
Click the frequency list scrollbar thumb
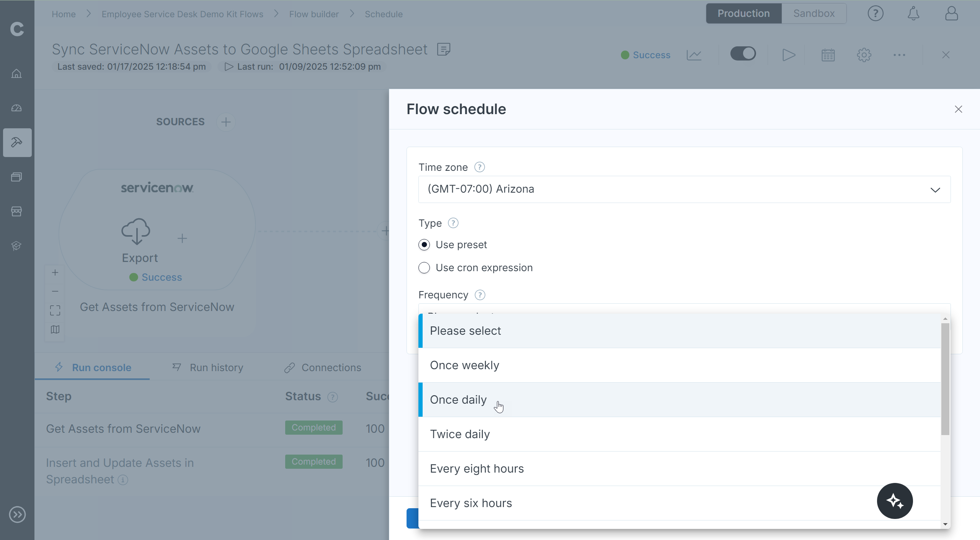click(945, 378)
